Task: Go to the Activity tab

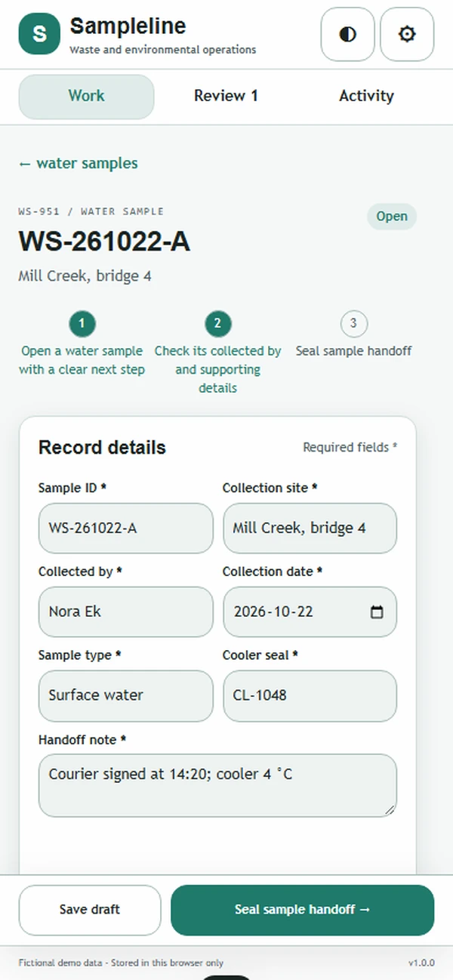Action: point(366,96)
